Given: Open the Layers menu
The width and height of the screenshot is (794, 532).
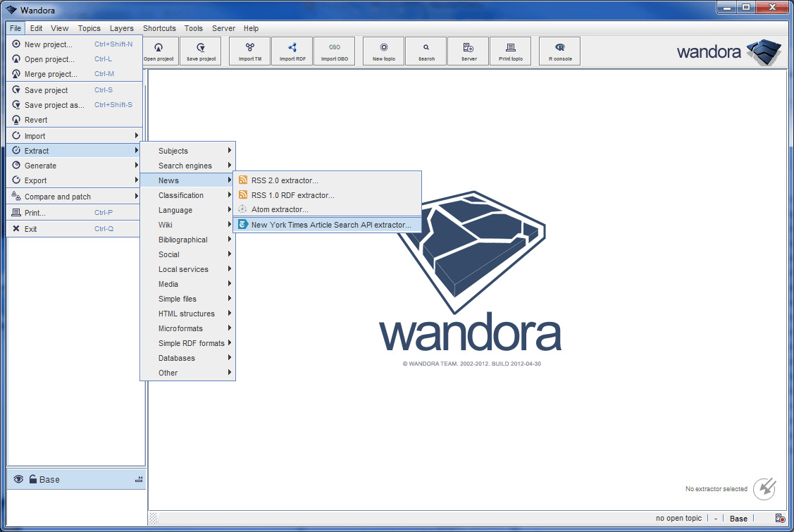Looking at the screenshot, I should click(121, 28).
